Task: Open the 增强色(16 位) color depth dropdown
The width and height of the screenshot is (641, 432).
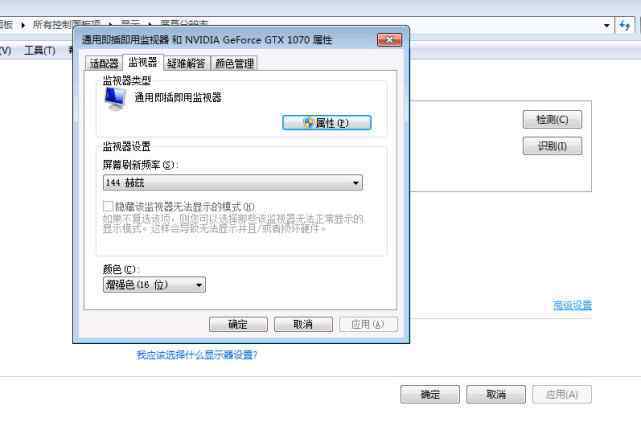Action: point(154,285)
